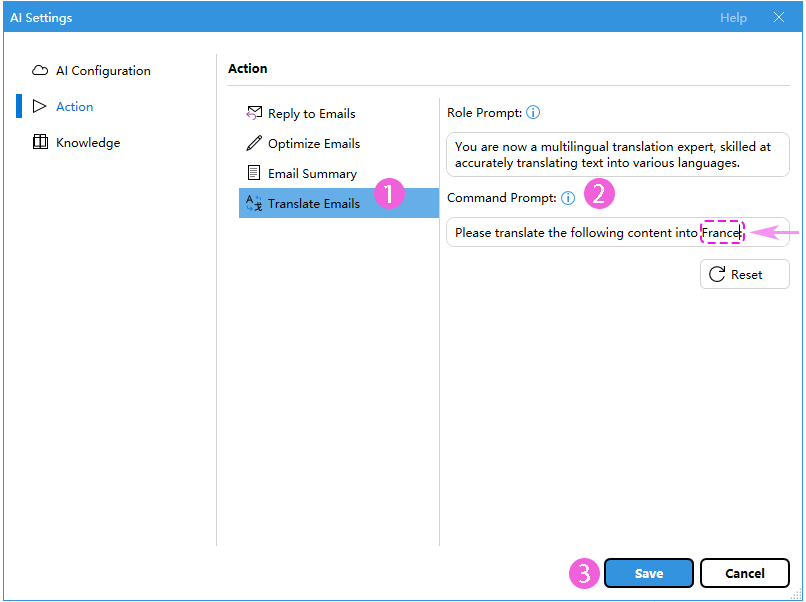
Task: Click the Translate Emails language icon
Action: (254, 203)
